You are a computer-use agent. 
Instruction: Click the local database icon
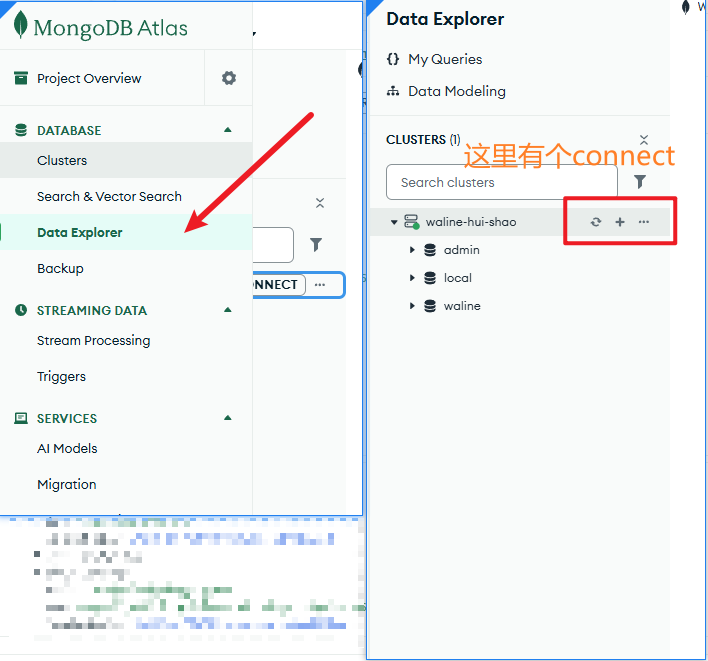tap(430, 278)
